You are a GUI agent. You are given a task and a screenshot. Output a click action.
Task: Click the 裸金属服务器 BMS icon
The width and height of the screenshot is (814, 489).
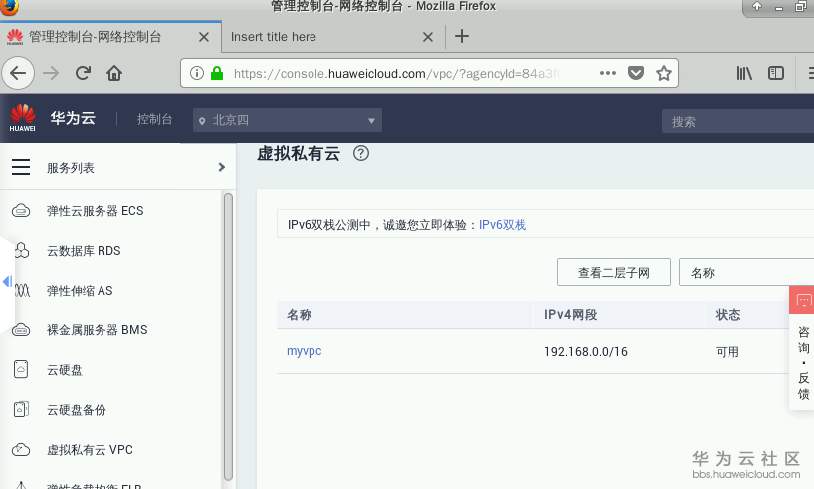21,330
